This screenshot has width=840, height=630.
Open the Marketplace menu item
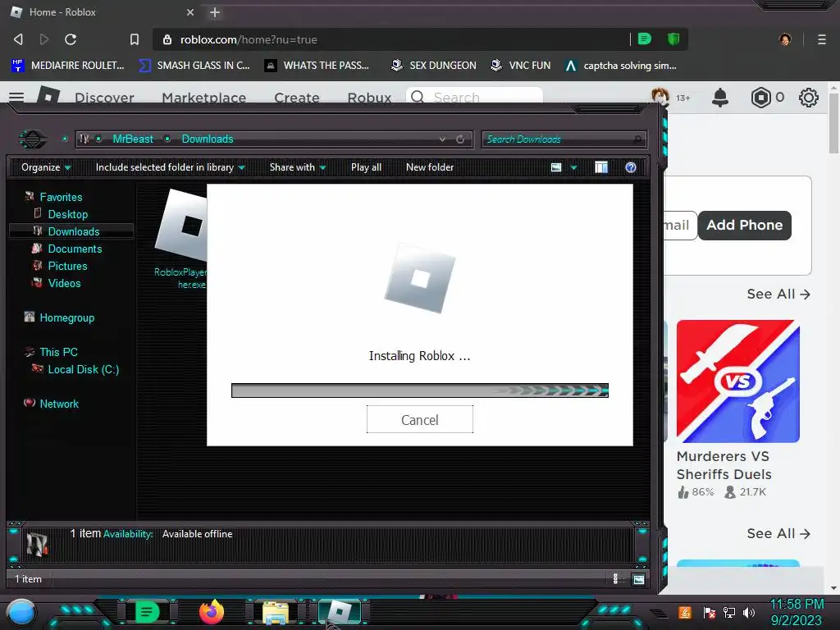204,98
